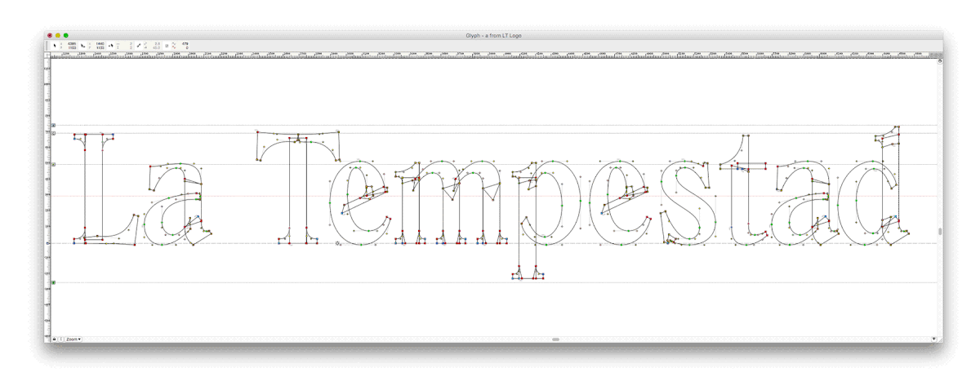The image size is (980, 386).
Task: Click the node position icon in the toolbar
Action: coord(83,46)
